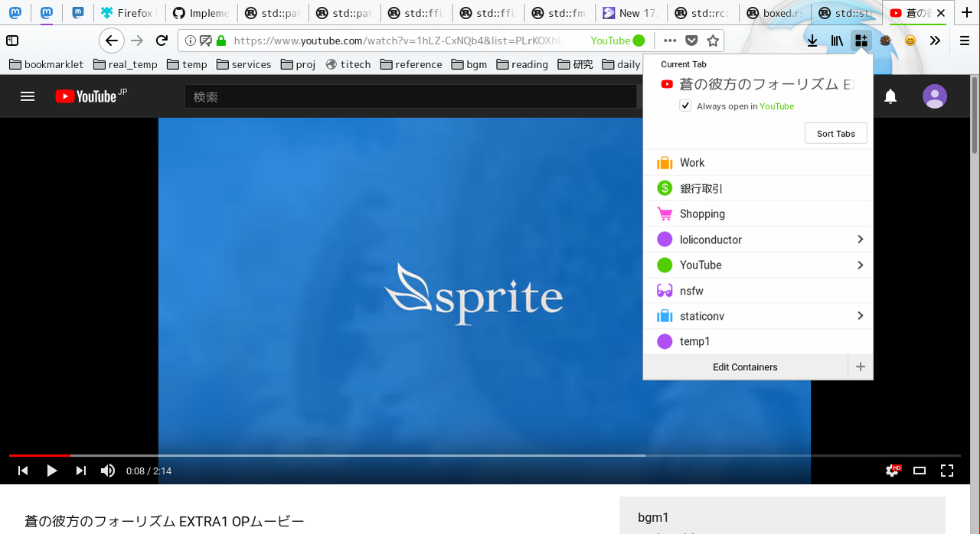The height and width of the screenshot is (534, 980).
Task: Click the emoji face extension icon
Action: tap(910, 41)
